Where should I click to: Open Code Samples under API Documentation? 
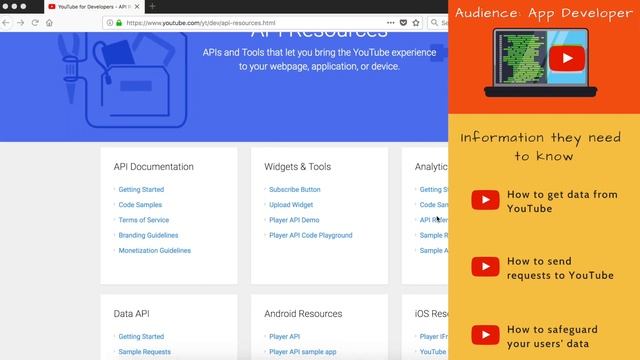pyautogui.click(x=140, y=204)
